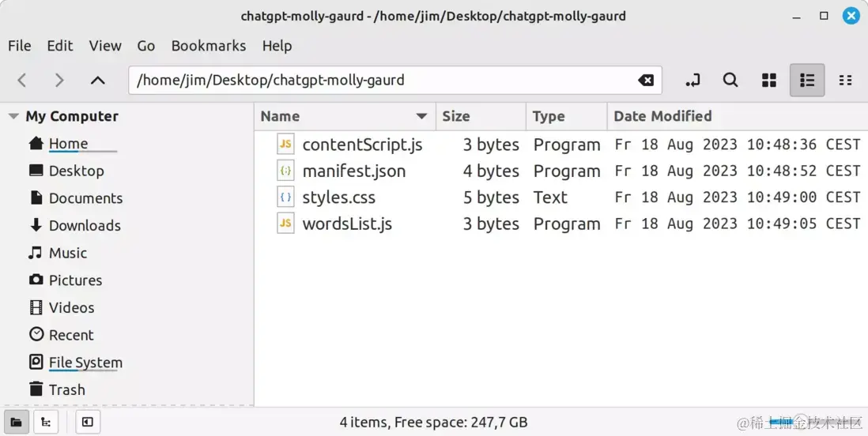This screenshot has height=436, width=868.
Task: Switch to compact view
Action: 845,81
